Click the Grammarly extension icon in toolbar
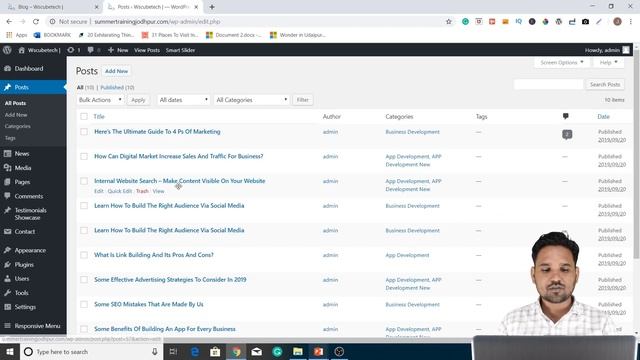This screenshot has width=640, height=360. (465, 22)
